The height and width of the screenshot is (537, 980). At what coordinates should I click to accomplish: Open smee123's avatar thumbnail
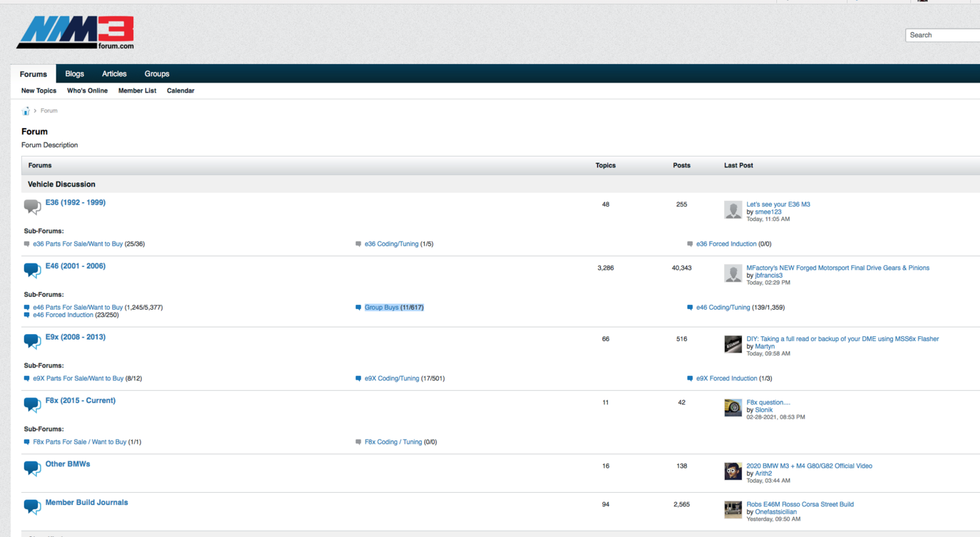click(733, 210)
